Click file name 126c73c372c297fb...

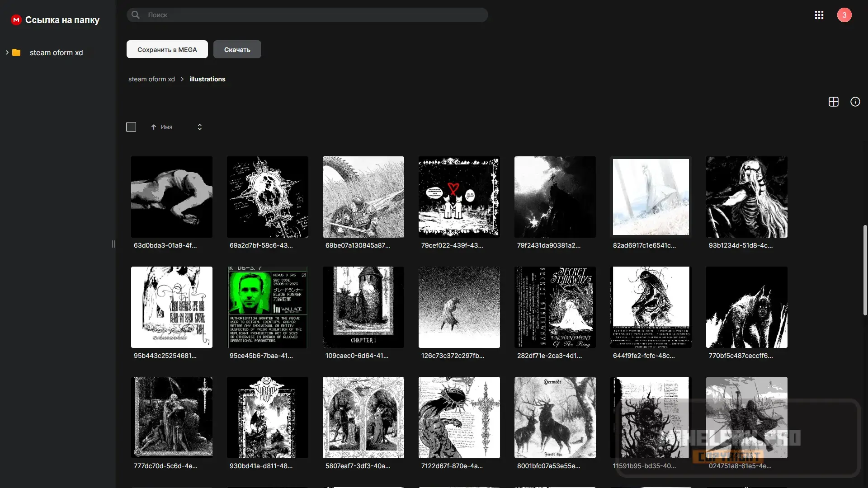pos(453,356)
